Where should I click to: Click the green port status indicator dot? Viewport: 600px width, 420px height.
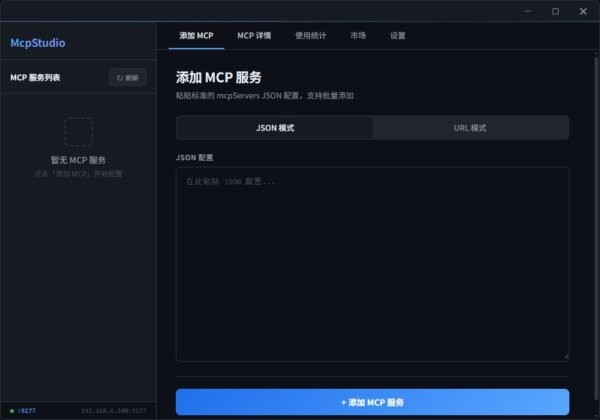12,411
